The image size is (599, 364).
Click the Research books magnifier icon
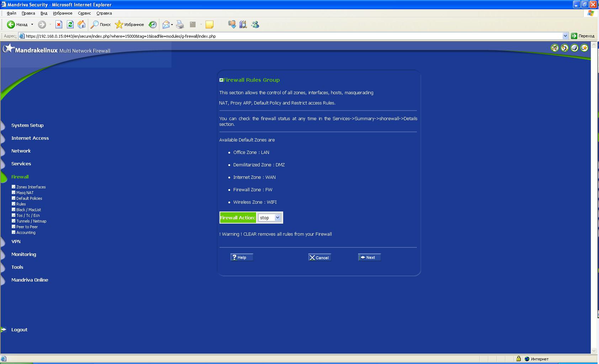click(x=243, y=25)
